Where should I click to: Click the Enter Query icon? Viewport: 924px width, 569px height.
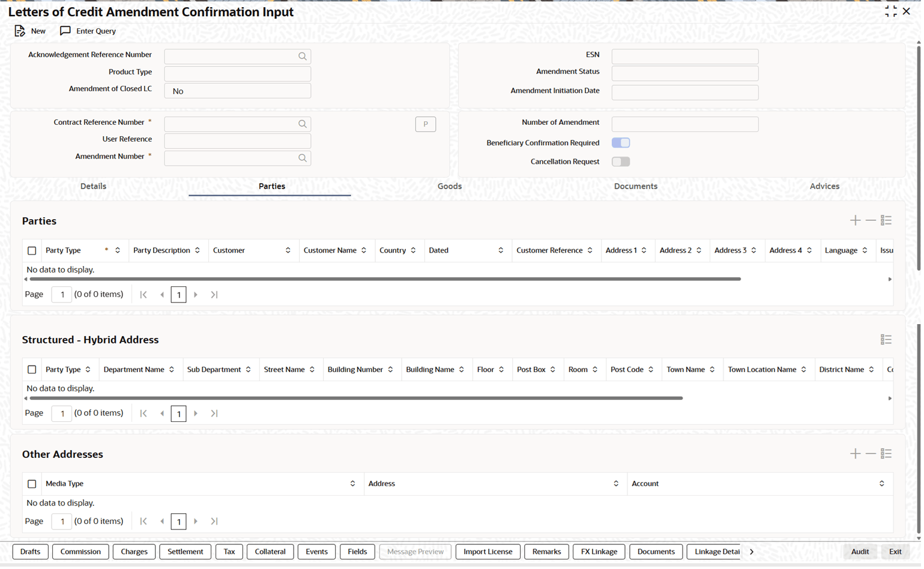click(x=65, y=31)
